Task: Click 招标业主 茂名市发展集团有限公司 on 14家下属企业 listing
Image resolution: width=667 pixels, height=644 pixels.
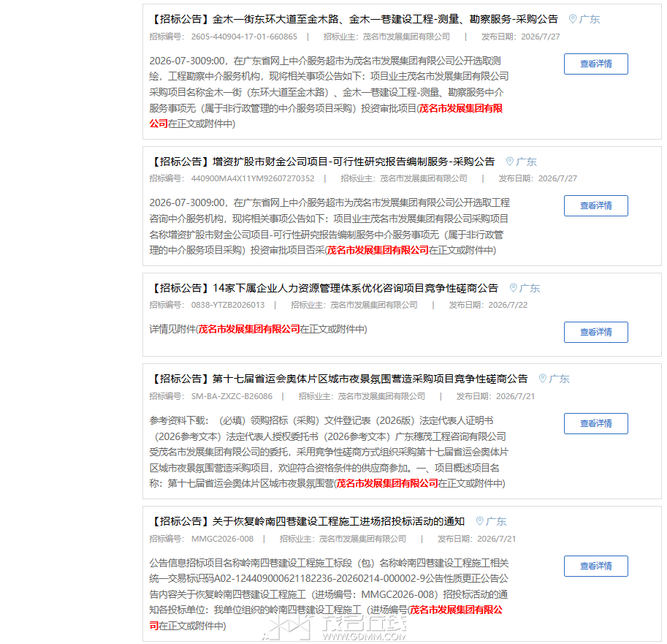Action: pyautogui.click(x=354, y=305)
